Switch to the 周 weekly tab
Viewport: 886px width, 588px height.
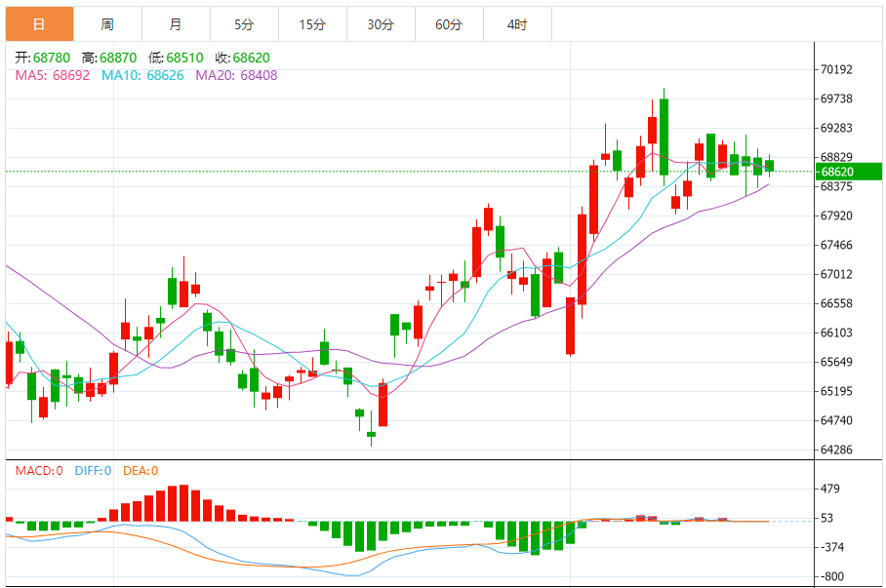tap(107, 24)
